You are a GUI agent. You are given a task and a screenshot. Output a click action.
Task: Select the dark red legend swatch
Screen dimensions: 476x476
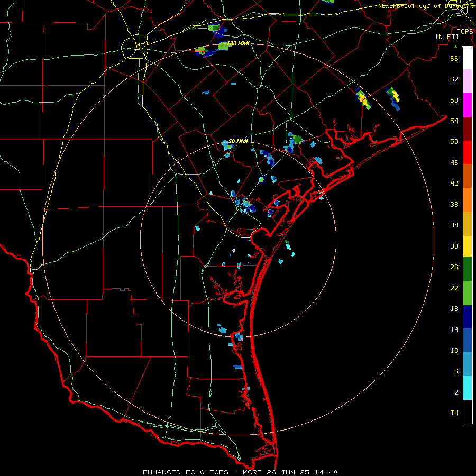[x=467, y=129]
